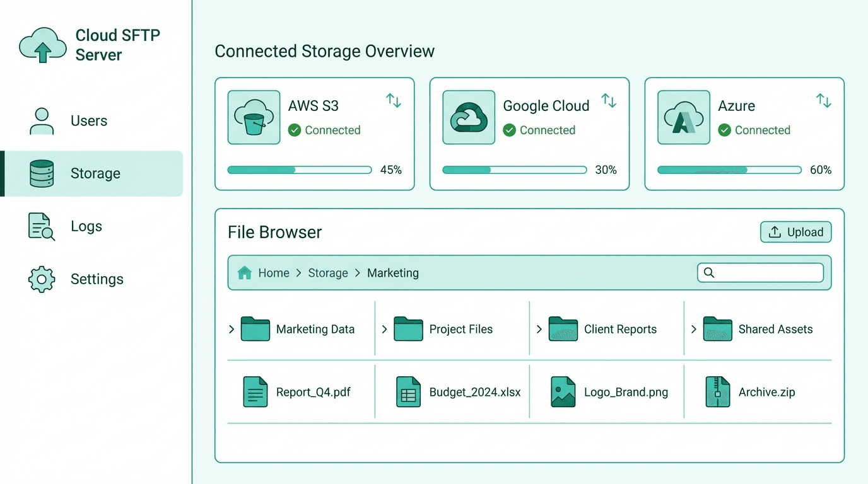Click the Logo_Brand.png image icon

pos(562,391)
